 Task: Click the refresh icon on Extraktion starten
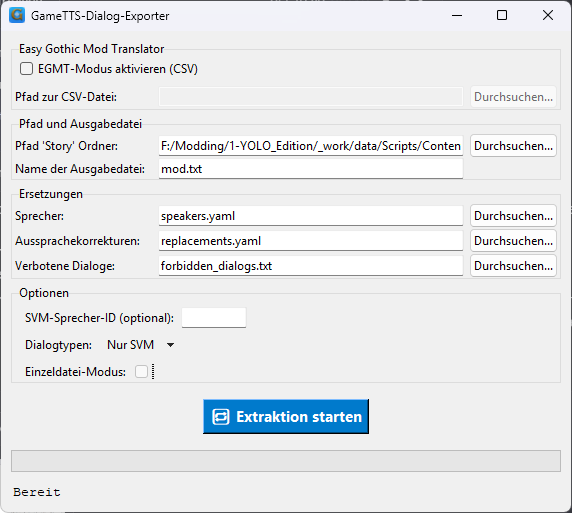221,417
